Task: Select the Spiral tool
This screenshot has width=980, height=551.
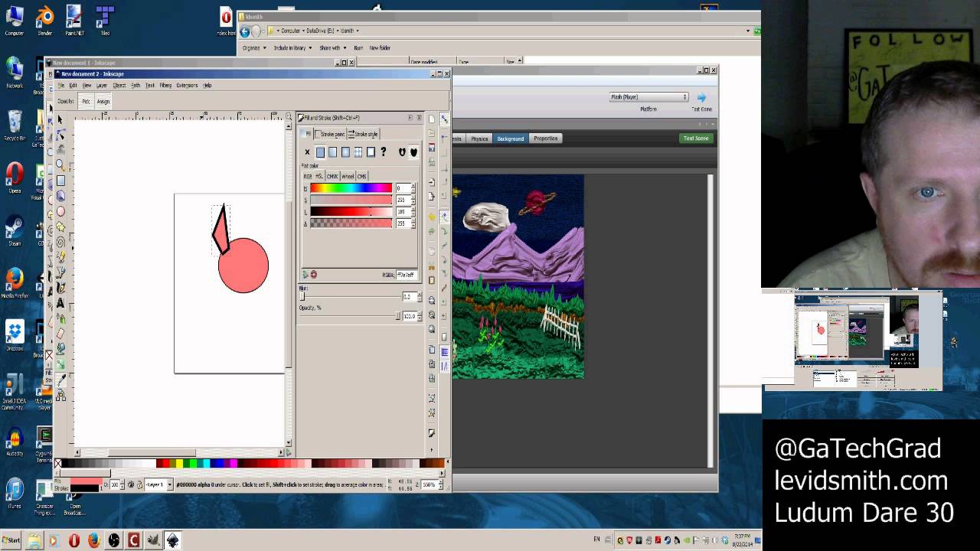Action: (60, 242)
